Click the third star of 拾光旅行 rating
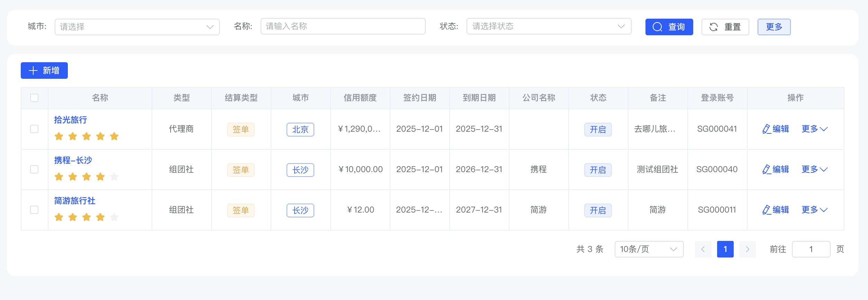Viewport: 868px width, 300px height. point(87,137)
